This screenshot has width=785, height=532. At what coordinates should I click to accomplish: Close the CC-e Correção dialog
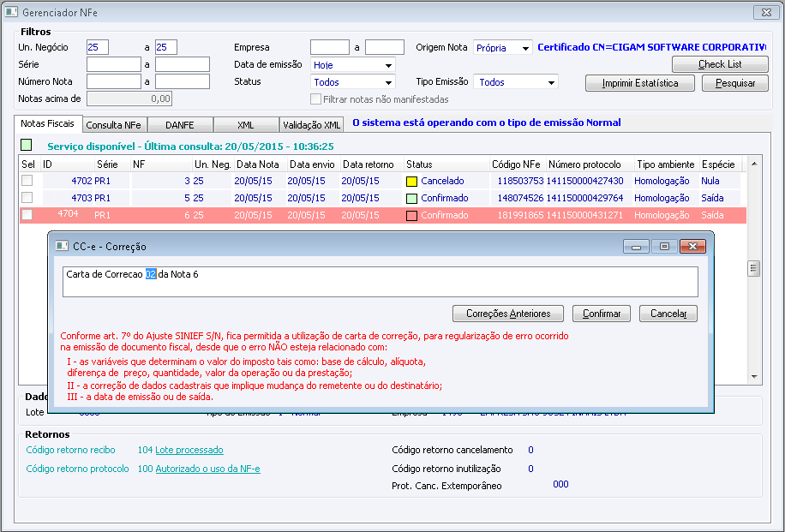point(693,246)
